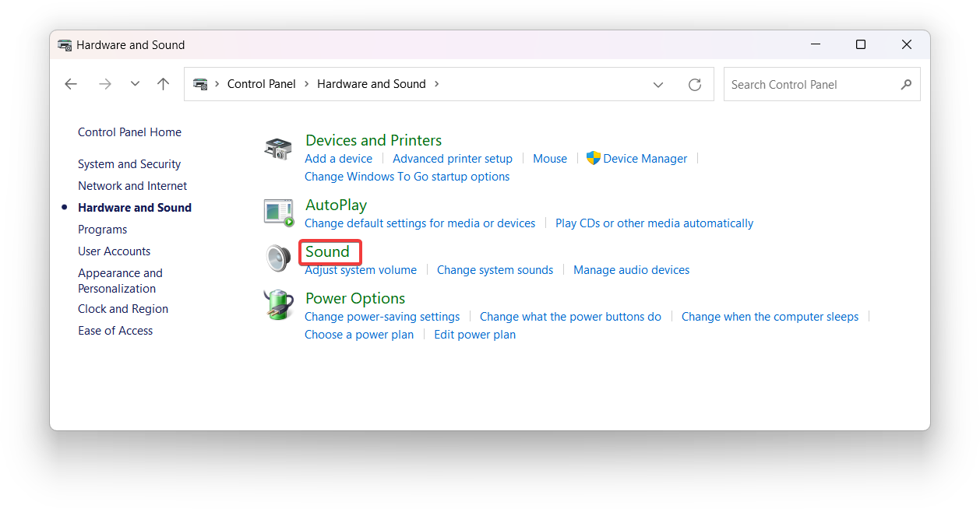Viewport: 980px width, 509px height.
Task: Change Windows To Go startup options
Action: [407, 177]
